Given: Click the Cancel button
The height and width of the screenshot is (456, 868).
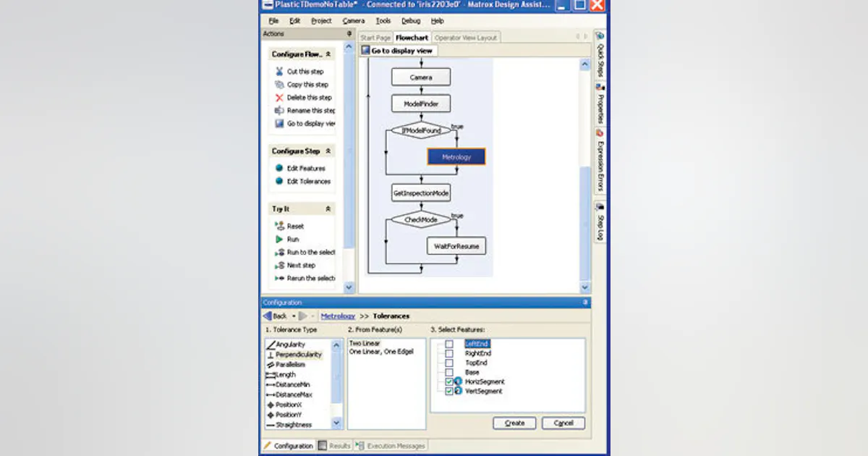Looking at the screenshot, I should 563,423.
